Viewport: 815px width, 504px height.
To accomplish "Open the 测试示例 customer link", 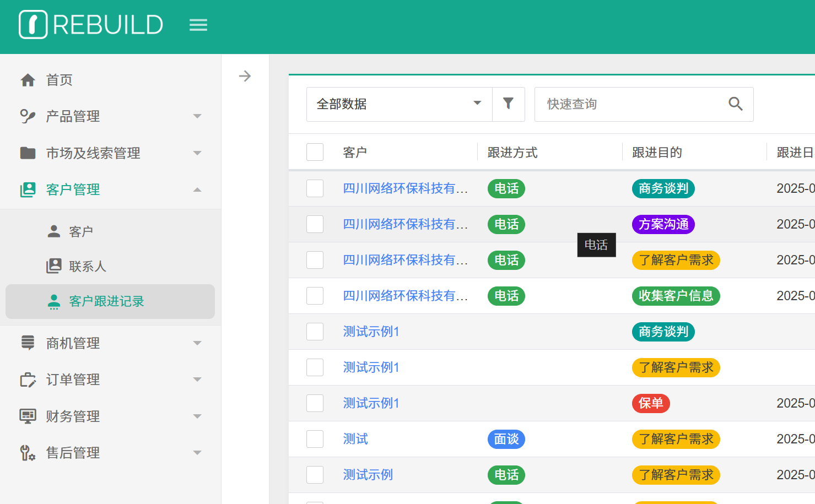I will (x=368, y=475).
